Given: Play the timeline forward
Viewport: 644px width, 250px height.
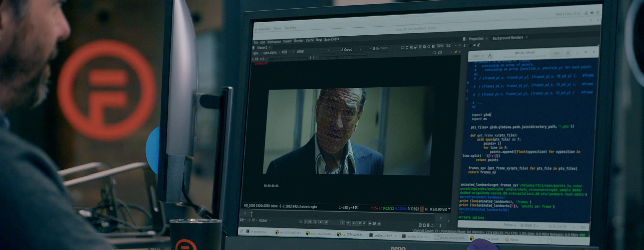Looking at the screenshot, I should [x=343, y=223].
